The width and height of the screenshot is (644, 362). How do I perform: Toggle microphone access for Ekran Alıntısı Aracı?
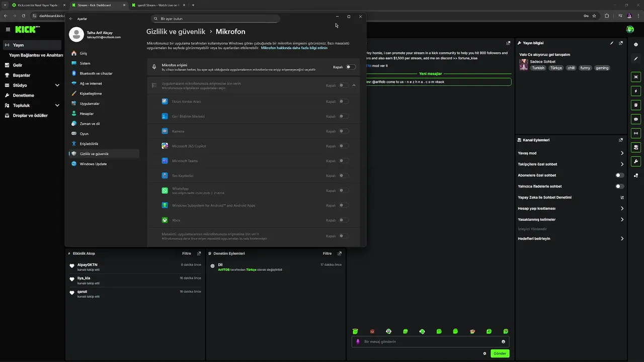(344, 102)
